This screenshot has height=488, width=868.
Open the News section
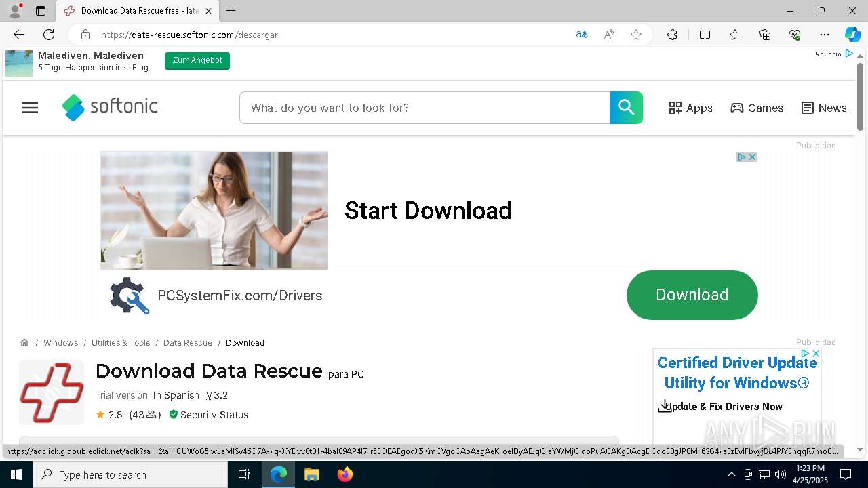click(x=824, y=108)
